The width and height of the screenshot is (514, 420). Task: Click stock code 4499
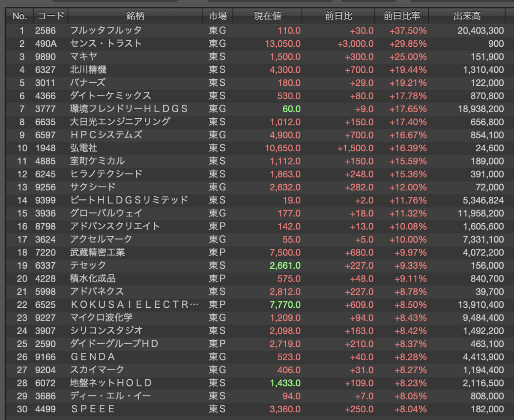45,409
